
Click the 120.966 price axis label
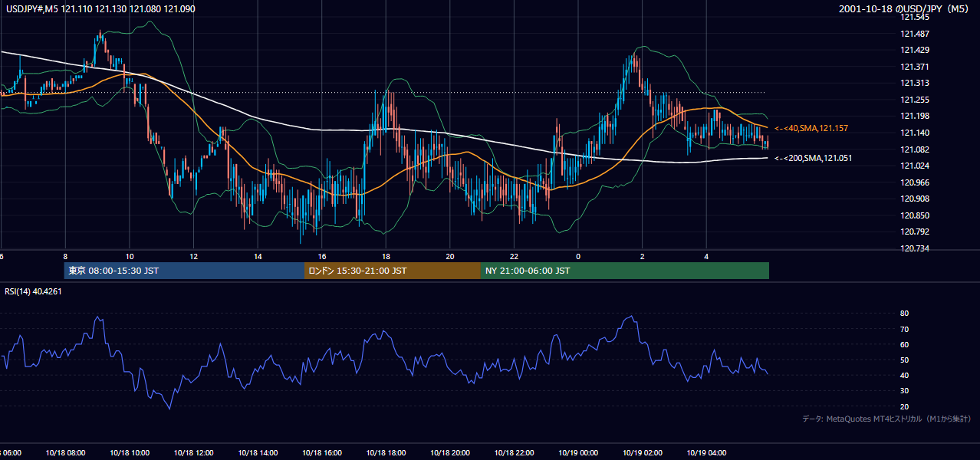[916, 182]
